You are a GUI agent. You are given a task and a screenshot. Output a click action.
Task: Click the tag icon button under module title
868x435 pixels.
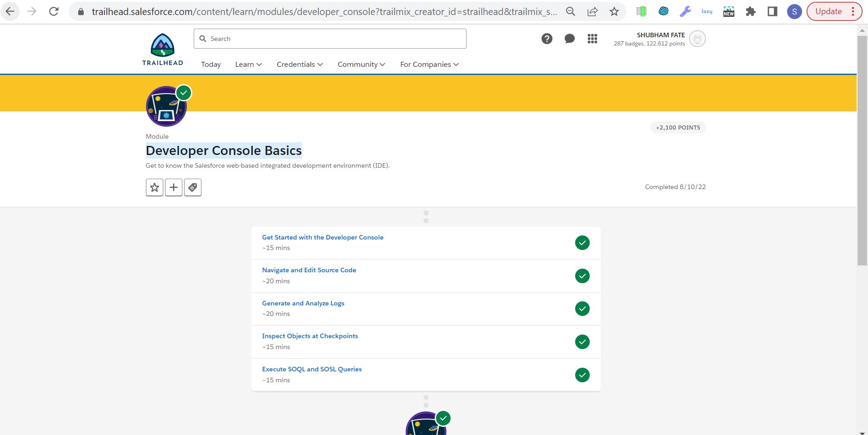coord(193,187)
